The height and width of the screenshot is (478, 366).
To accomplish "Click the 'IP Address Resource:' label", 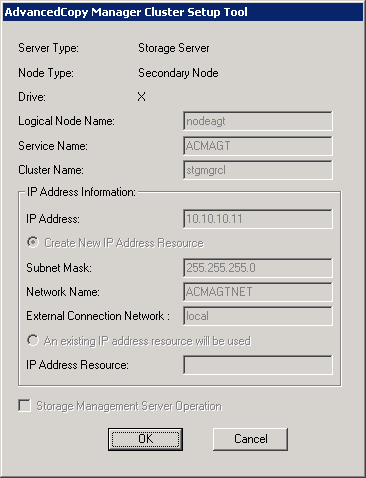I will 77,365.
